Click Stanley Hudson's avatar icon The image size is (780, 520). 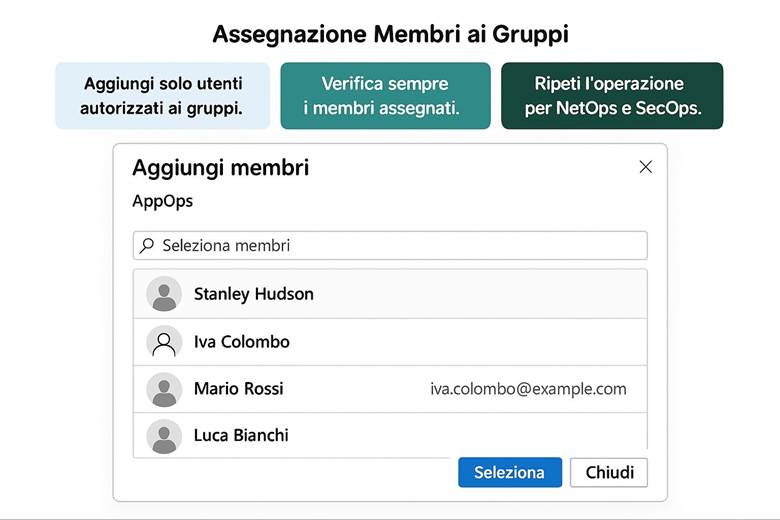tap(164, 294)
